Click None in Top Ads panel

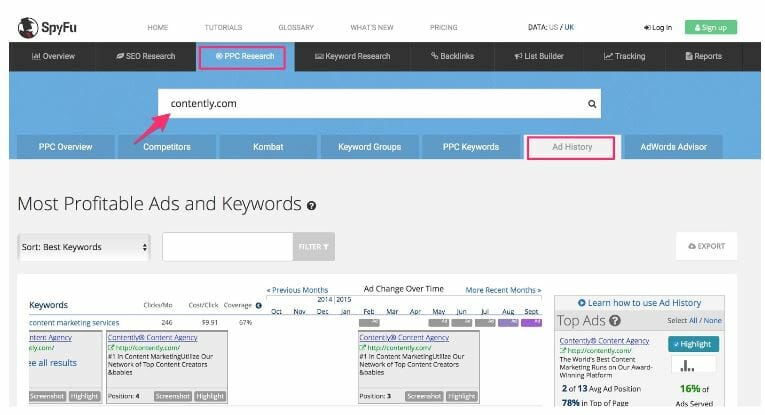click(x=712, y=320)
